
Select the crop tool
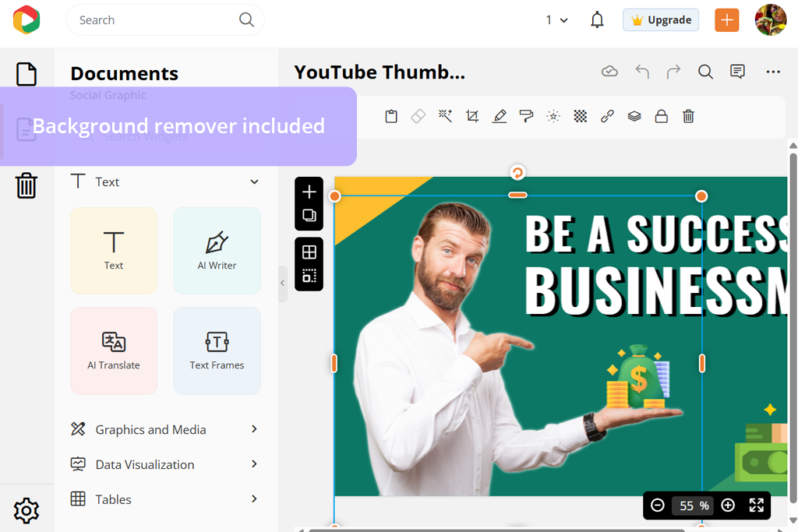pyautogui.click(x=471, y=117)
